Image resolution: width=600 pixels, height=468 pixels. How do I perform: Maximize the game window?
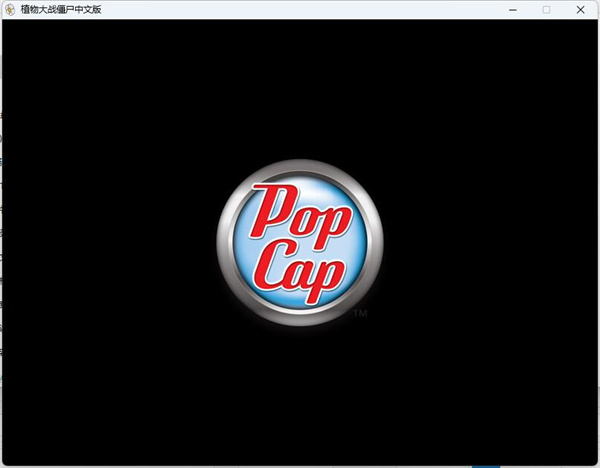click(x=546, y=9)
